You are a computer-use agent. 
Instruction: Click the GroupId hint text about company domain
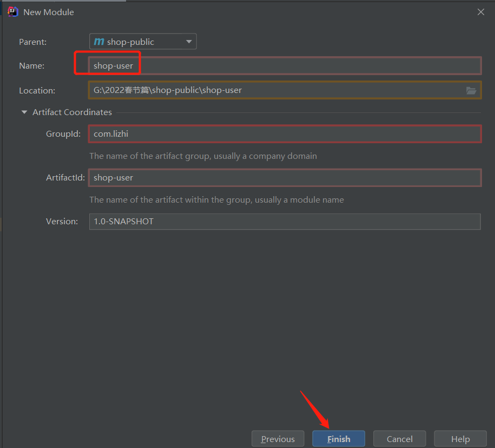[203, 156]
